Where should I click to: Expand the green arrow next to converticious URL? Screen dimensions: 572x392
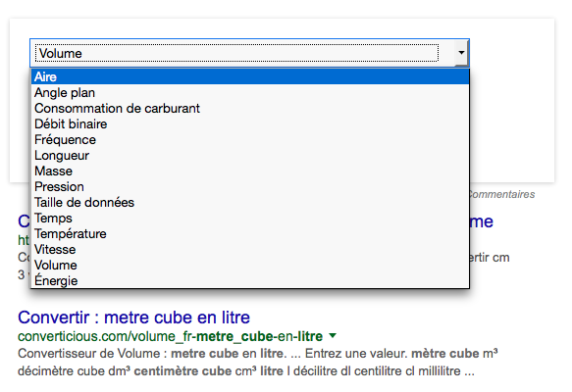(333, 335)
